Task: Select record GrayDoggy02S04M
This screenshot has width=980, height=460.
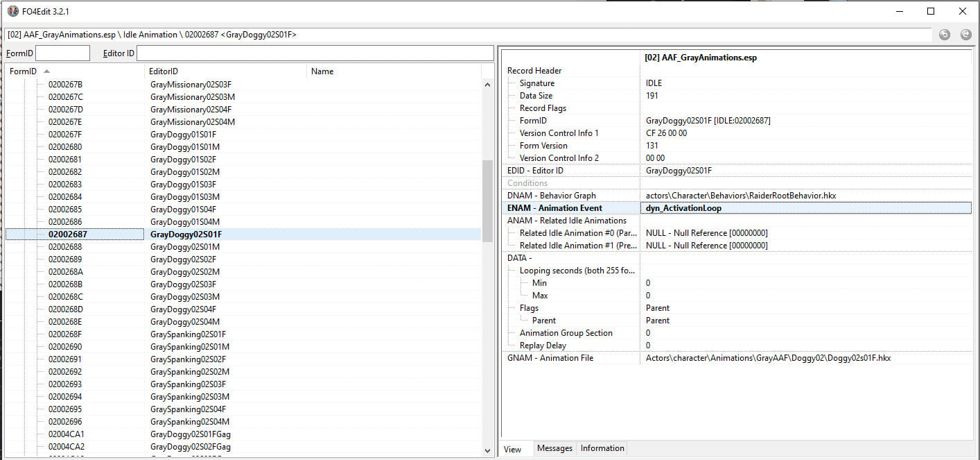Action: (243, 322)
